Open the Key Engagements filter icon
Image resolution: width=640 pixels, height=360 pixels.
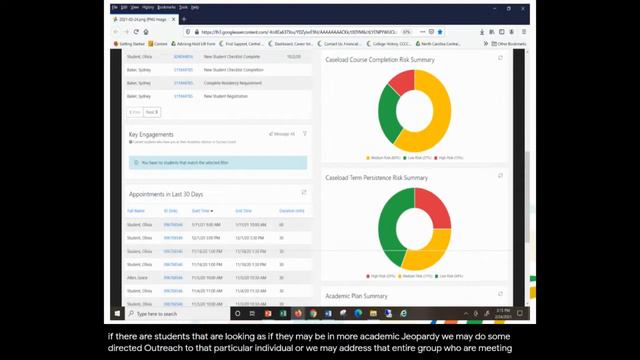[304, 133]
